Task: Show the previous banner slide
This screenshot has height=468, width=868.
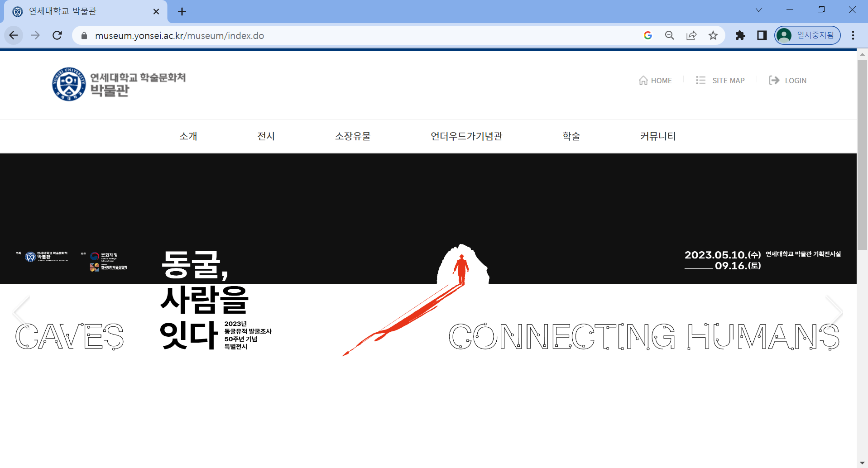Action: (21, 312)
